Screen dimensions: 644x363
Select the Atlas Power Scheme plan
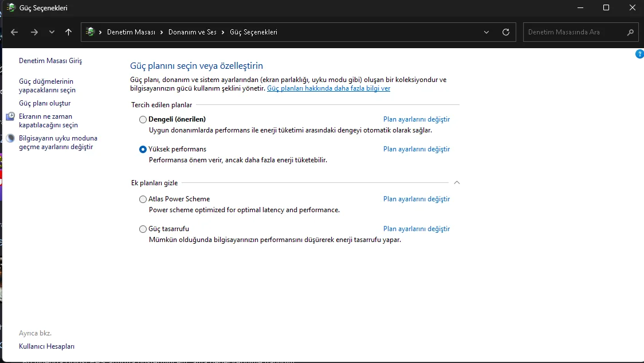(143, 199)
